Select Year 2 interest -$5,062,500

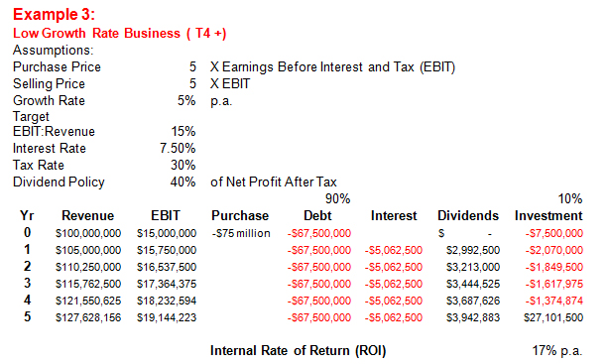[x=394, y=267]
